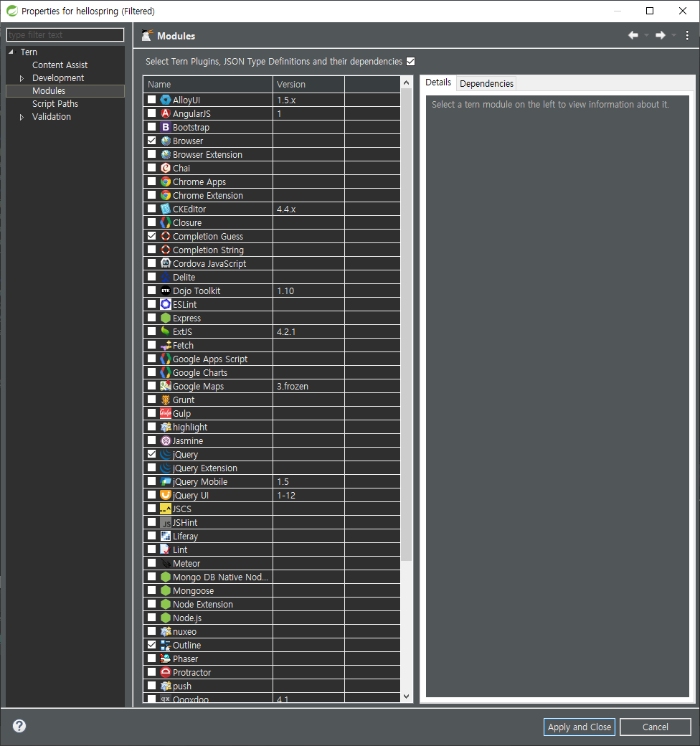Click the Jasmine icon
700x746 pixels.
pos(166,440)
